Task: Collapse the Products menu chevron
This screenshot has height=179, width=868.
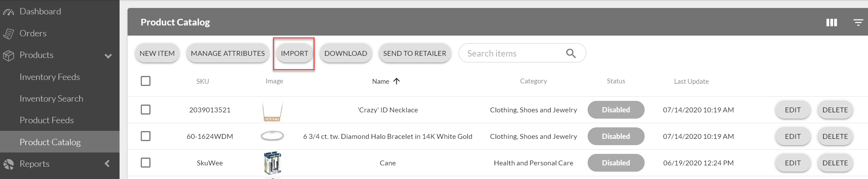Action: (x=108, y=56)
